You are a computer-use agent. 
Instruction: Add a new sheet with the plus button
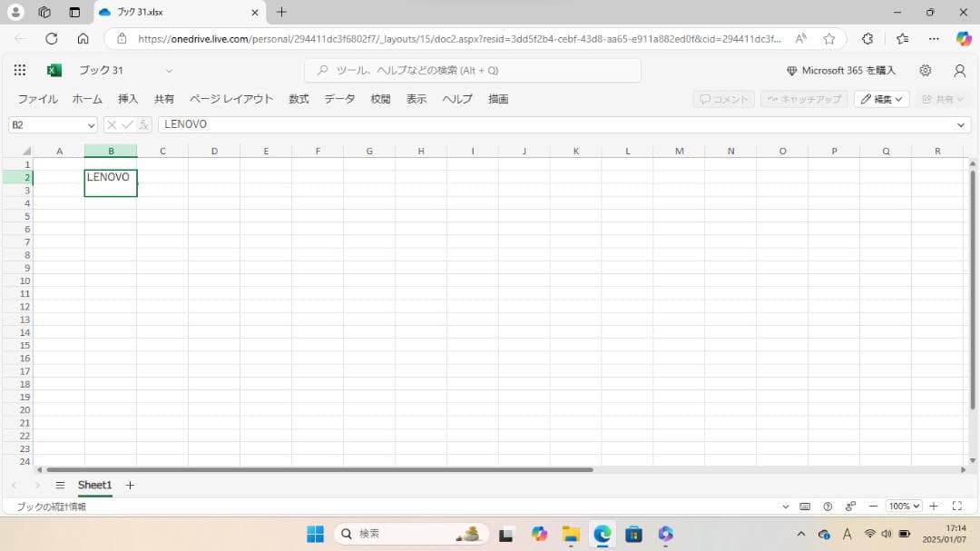click(x=130, y=485)
